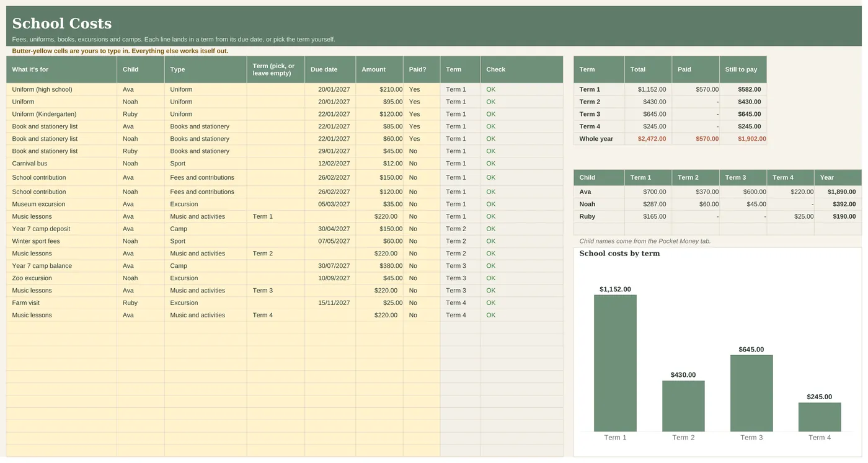Select the "Uniform (high school)" cell
Screen dimensions: 868x463
[61, 89]
